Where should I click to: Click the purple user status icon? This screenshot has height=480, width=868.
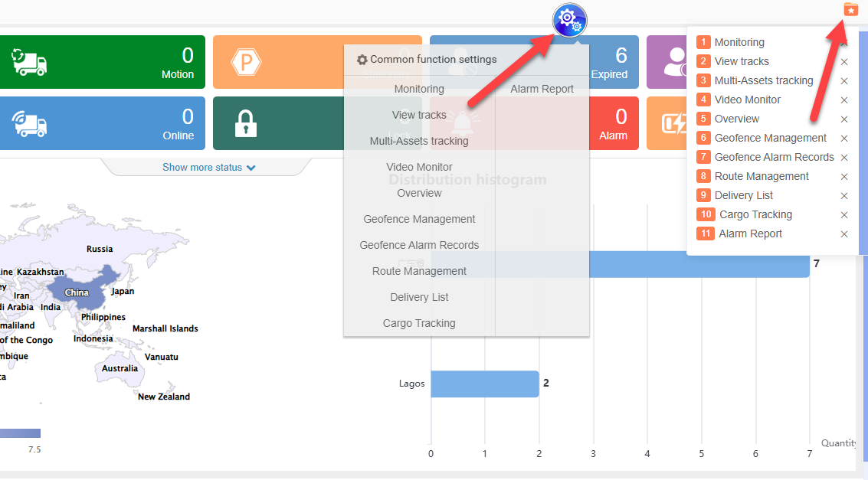[x=674, y=62]
